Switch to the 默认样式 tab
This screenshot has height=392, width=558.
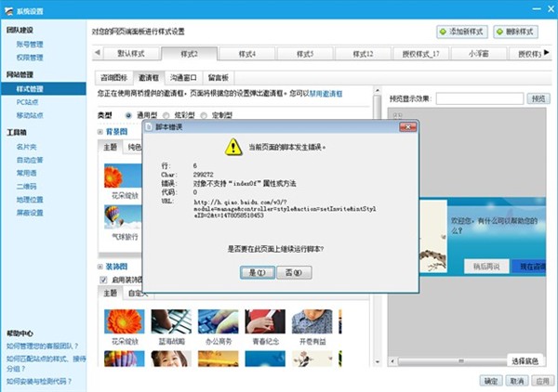130,54
